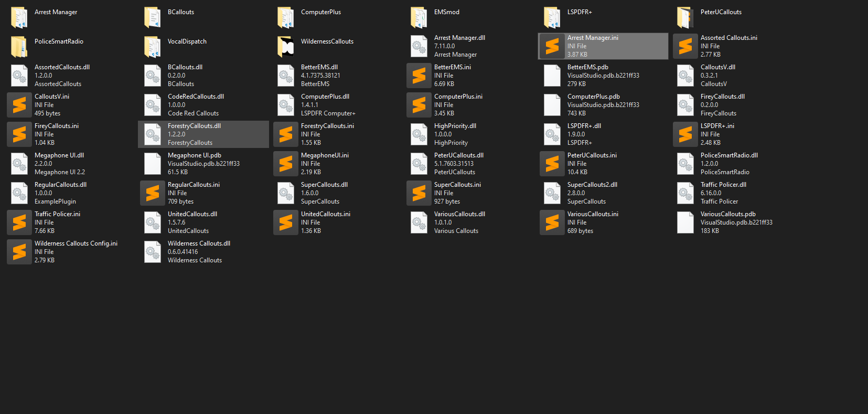Open the PeterUCallouts folder icon
The height and width of the screenshot is (414, 868).
(685, 17)
